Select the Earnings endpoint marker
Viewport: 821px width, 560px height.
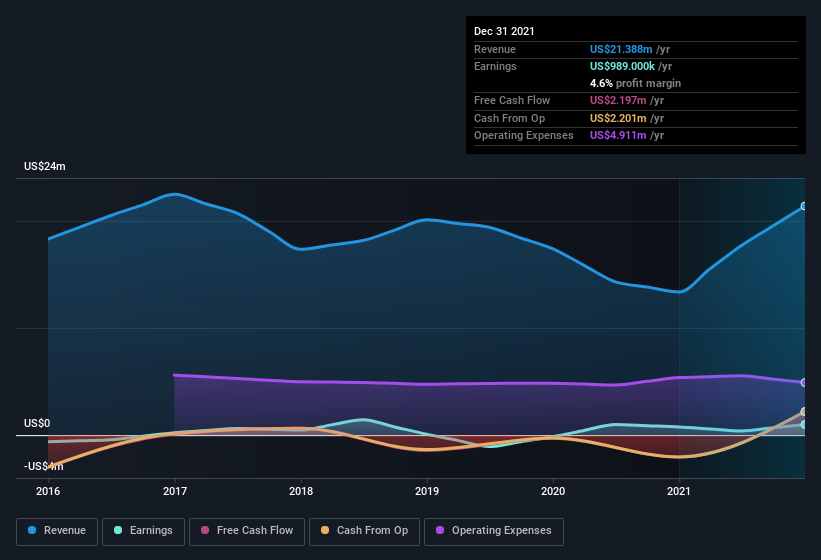(803, 424)
